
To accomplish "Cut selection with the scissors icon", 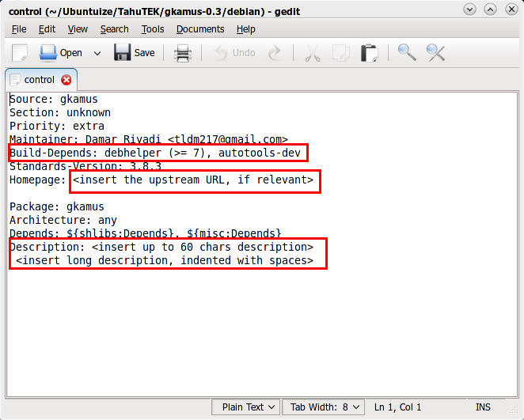I will [x=313, y=53].
